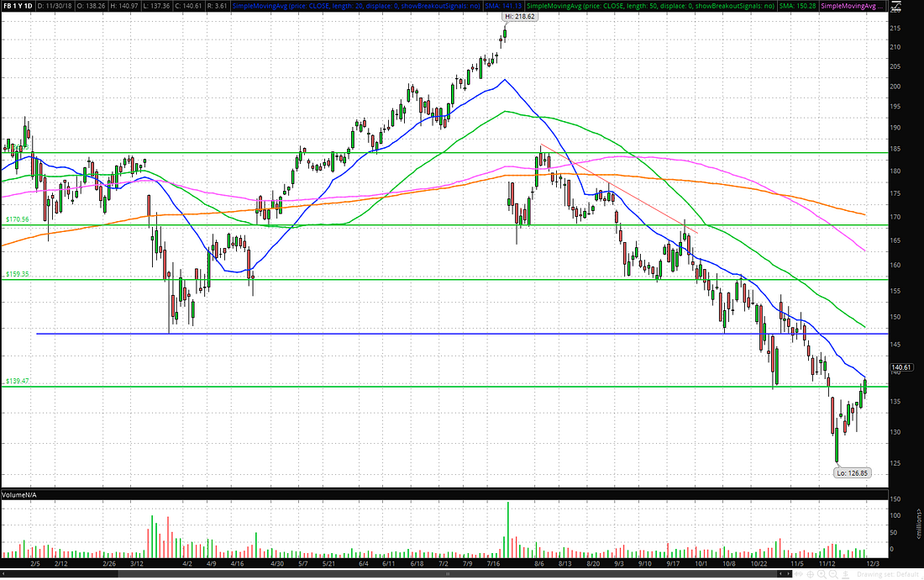This screenshot has height=580, width=924.
Task: Click the O: 138.26 open value
Action: point(92,6)
